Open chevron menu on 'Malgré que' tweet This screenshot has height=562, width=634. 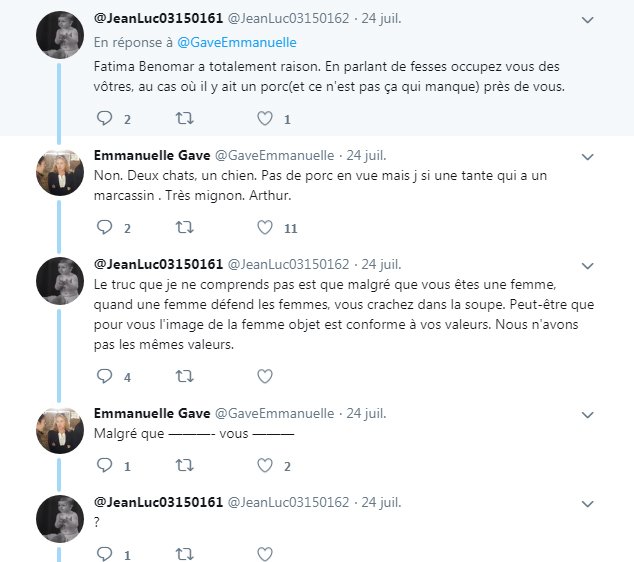point(588,415)
